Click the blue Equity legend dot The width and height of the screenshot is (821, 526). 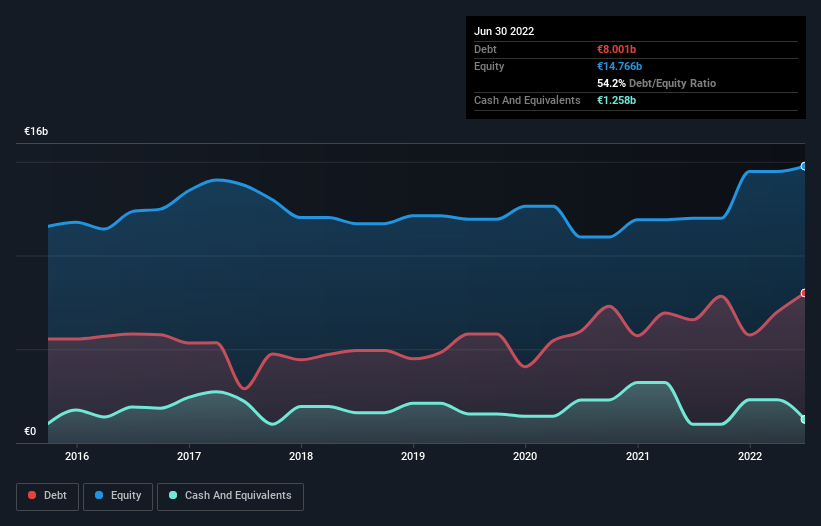coord(99,495)
